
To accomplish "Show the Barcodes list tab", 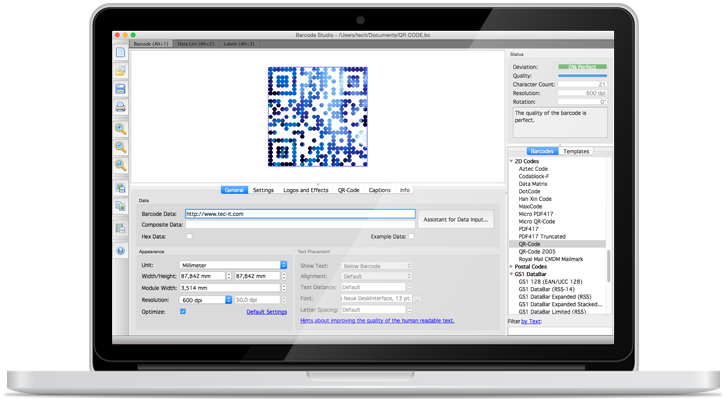I will point(542,151).
